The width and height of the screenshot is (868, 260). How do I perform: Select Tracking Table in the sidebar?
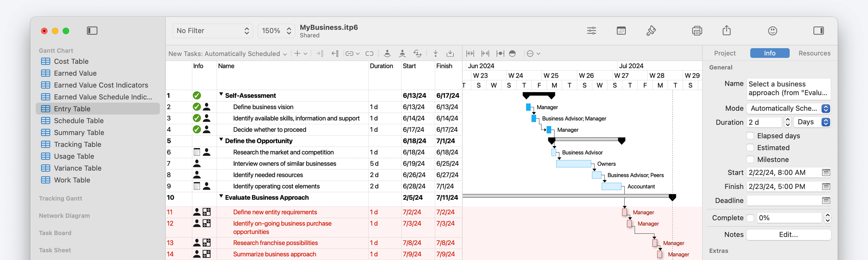[x=98, y=144]
